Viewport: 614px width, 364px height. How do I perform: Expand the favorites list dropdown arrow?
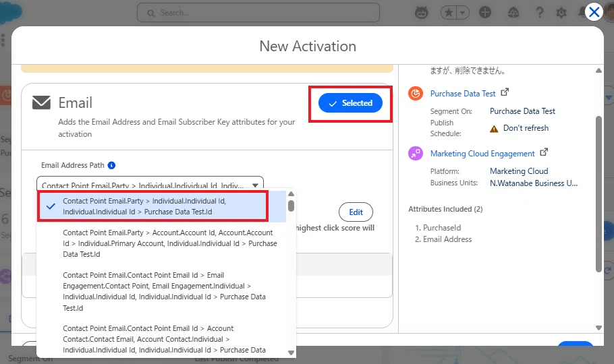click(x=462, y=13)
